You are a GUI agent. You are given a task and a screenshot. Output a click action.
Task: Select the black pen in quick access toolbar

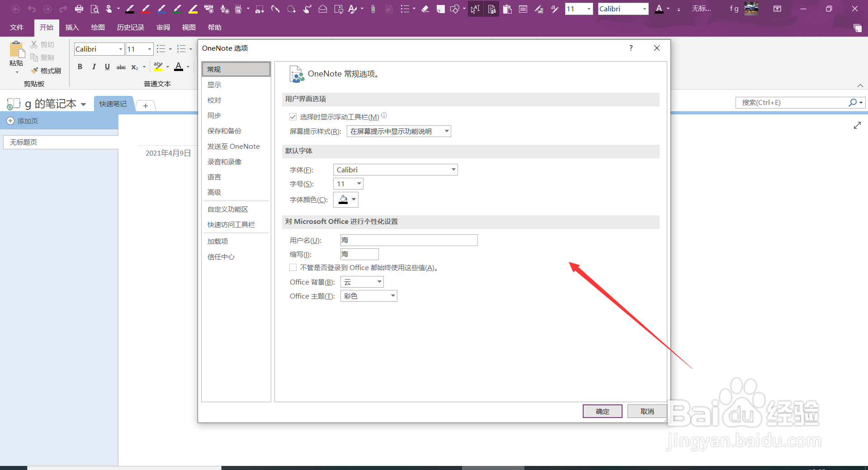(x=130, y=9)
